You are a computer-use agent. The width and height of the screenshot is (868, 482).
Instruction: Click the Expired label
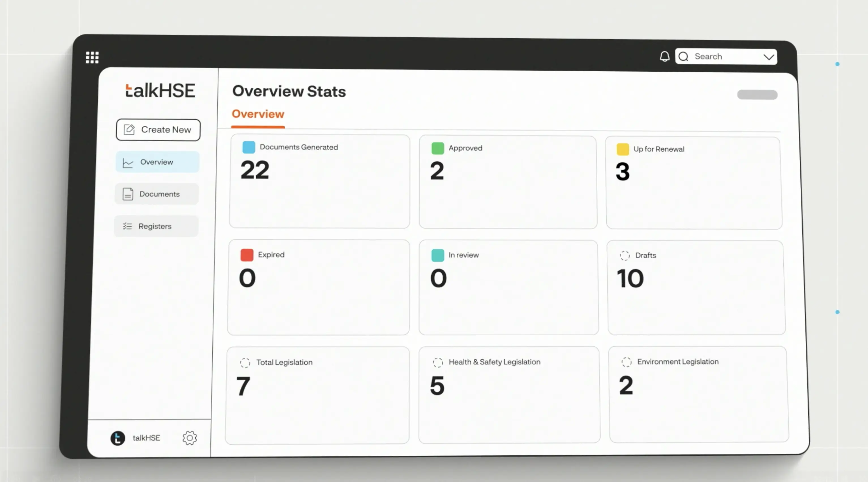click(271, 255)
